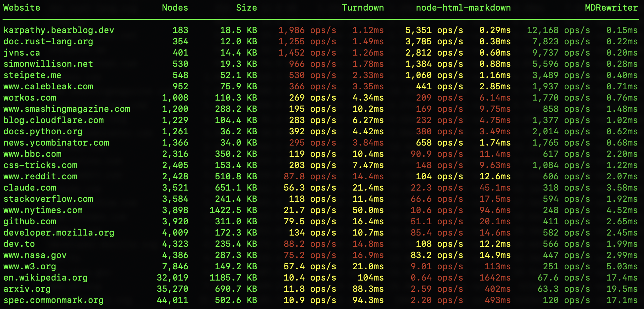644x309 pixels.
Task: Click the 1642ms latency for en.wikipedia.org
Action: pyautogui.click(x=494, y=278)
